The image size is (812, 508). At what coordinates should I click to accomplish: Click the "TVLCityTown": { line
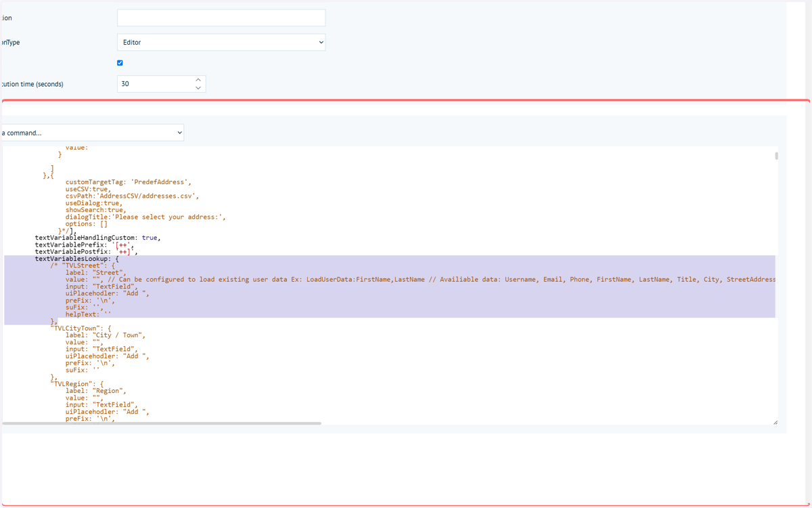(81, 329)
